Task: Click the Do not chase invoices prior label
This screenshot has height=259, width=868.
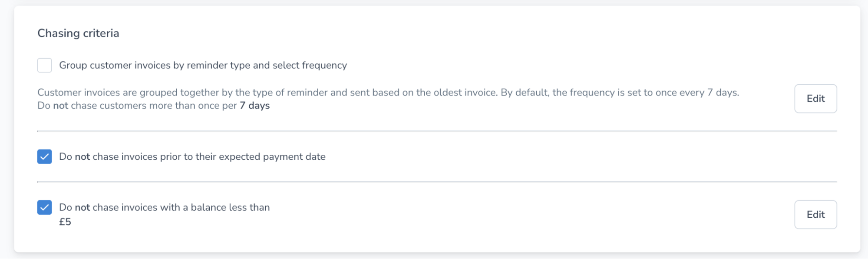Action: pos(192,156)
